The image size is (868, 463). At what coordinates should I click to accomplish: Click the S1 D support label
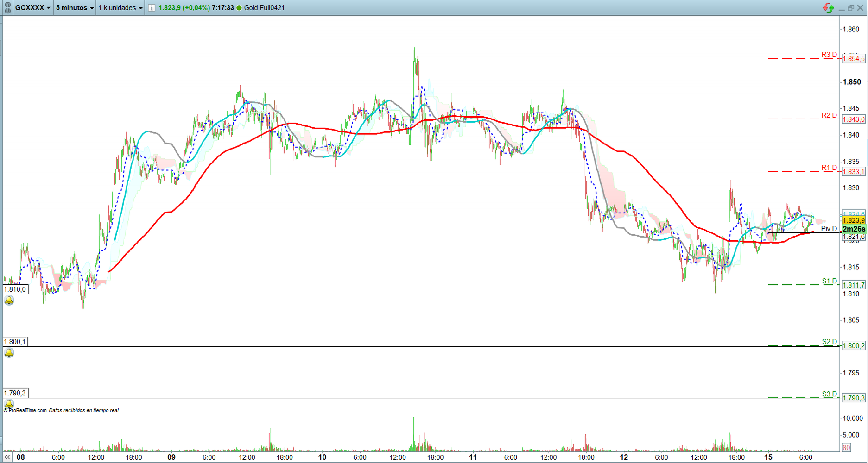(829, 281)
